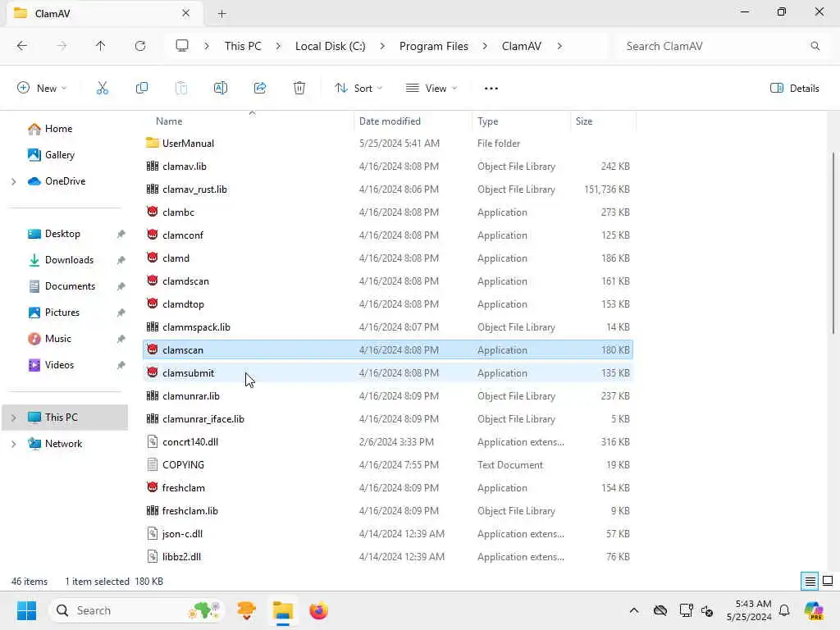Click the Rename icon
This screenshot has width=840, height=630.
pos(220,89)
